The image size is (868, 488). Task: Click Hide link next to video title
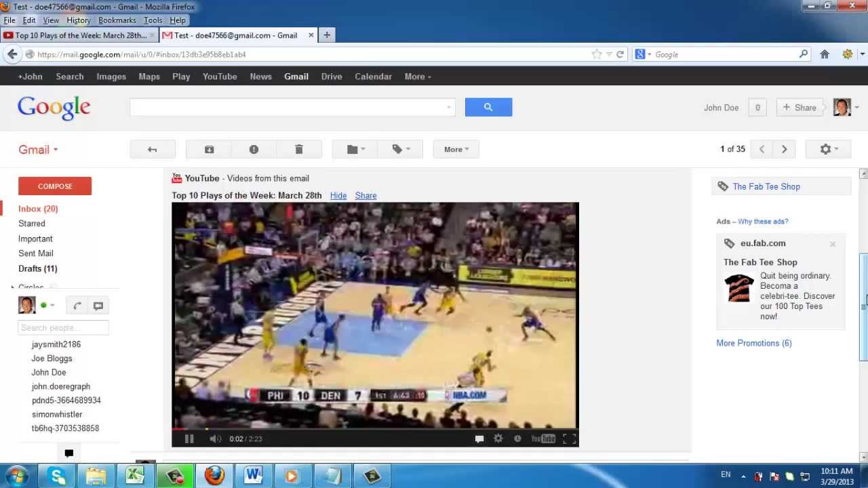[338, 195]
